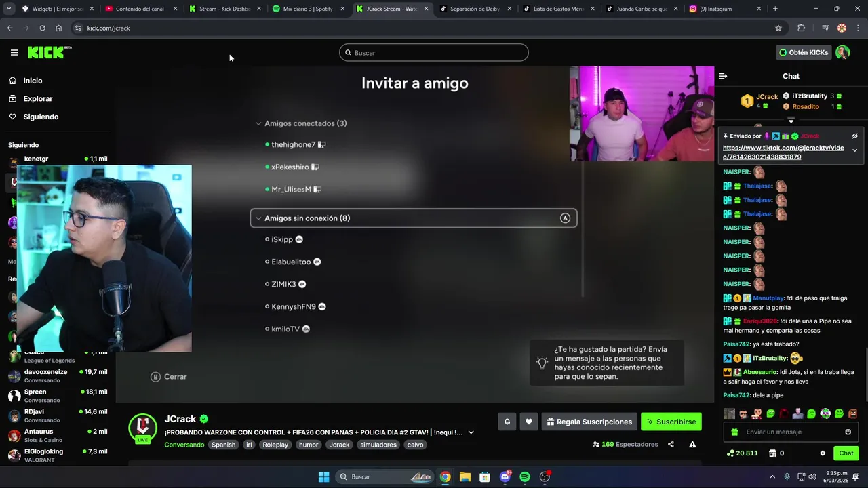This screenshot has height=488, width=868.
Task: Click the JCrack channel avatar
Action: 143,428
